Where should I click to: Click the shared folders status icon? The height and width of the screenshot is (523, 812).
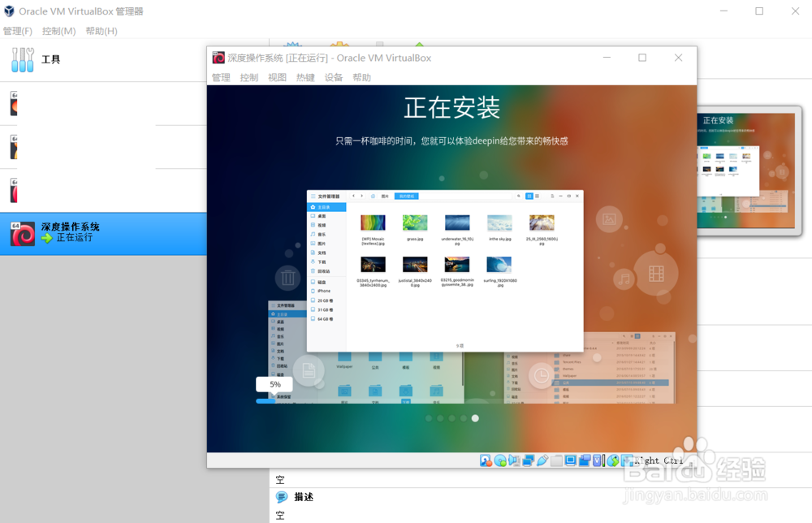(x=557, y=460)
